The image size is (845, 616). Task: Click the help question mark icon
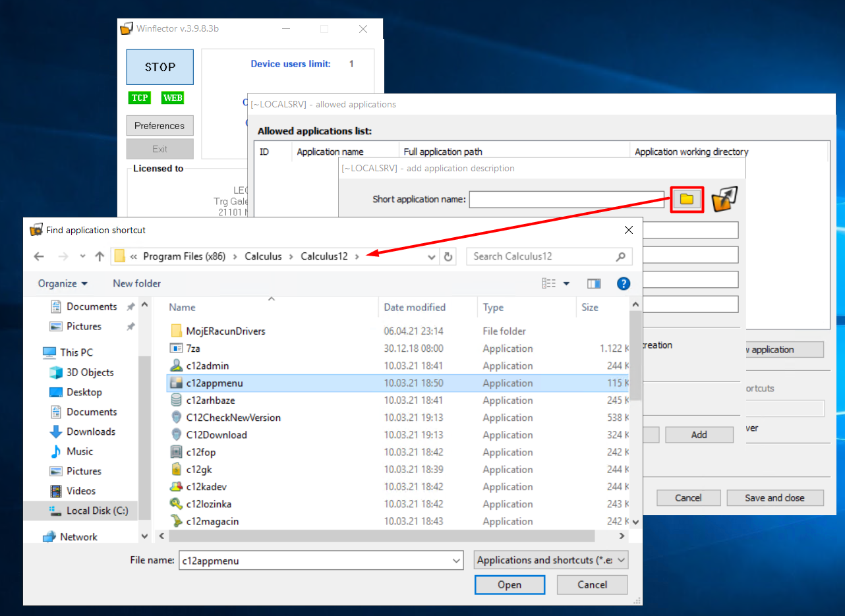(623, 283)
